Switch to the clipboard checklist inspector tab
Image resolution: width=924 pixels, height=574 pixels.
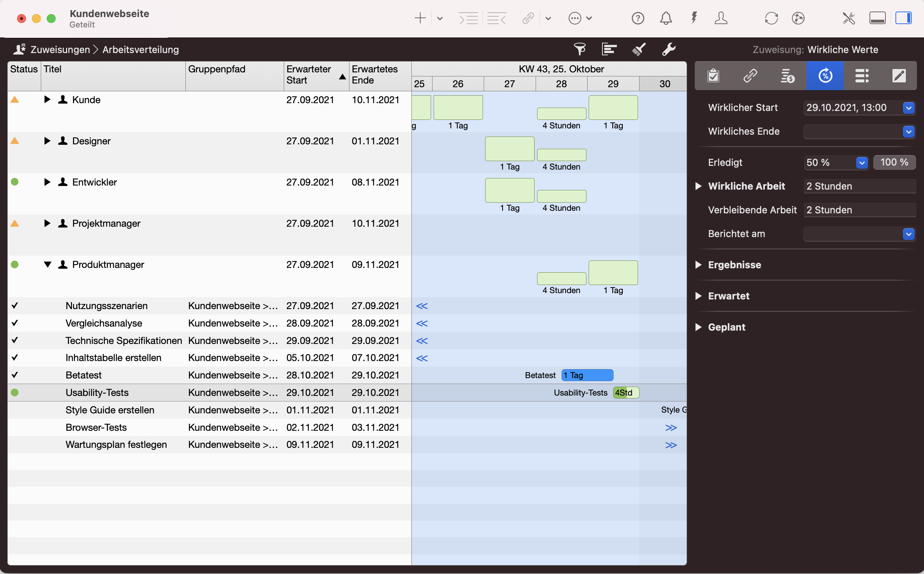[713, 76]
